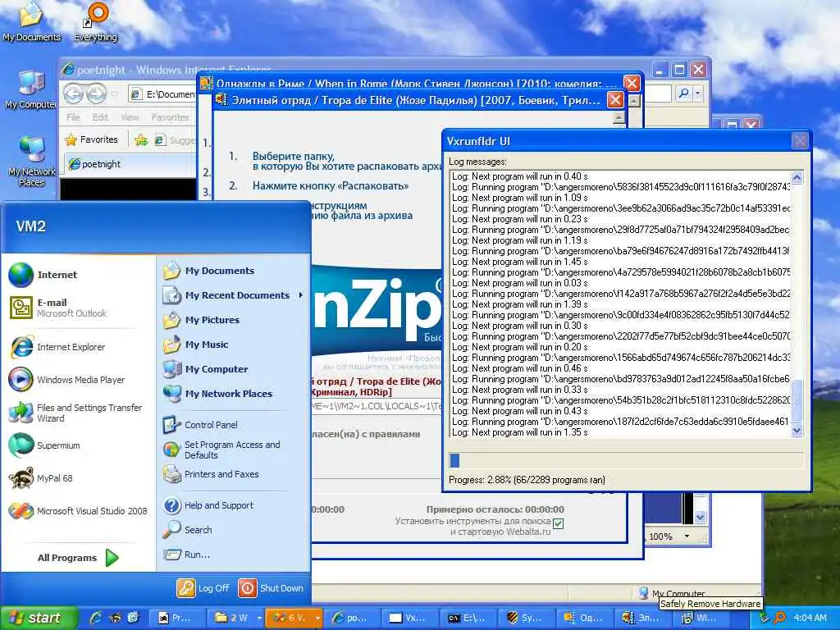Click My Network Places desktop icon
The height and width of the screenshot is (630, 840).
pos(32,161)
